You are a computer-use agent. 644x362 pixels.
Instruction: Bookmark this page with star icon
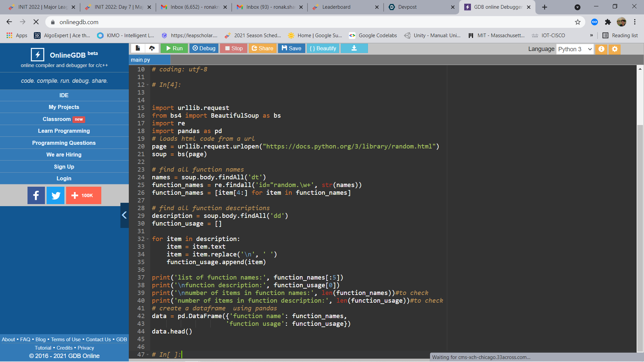click(578, 22)
